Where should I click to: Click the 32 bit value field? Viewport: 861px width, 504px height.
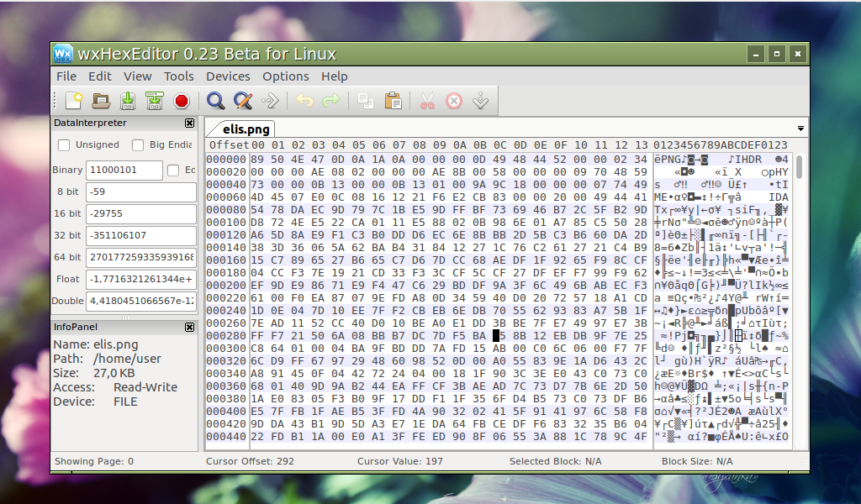coord(141,235)
